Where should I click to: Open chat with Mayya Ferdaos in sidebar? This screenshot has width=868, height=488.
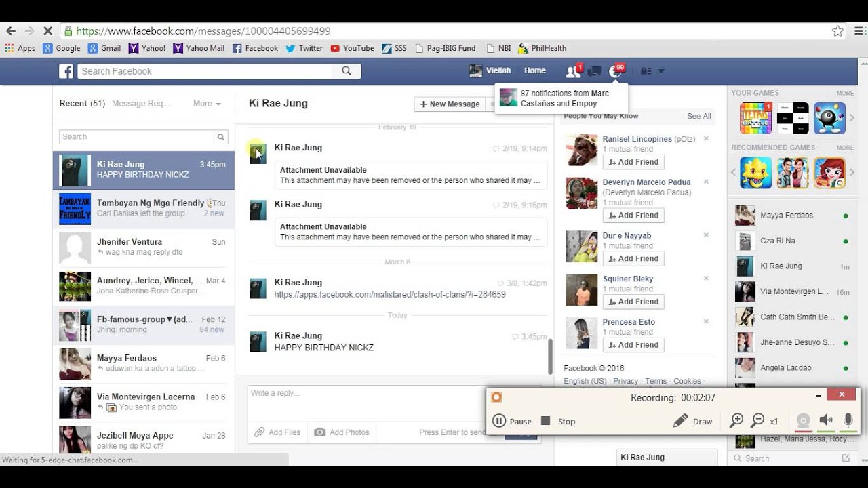click(x=793, y=216)
